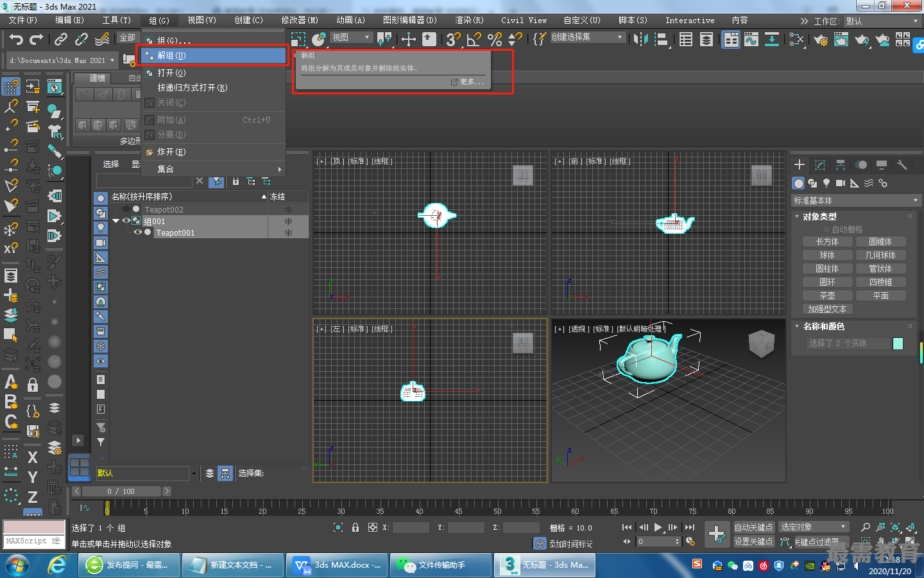Click the X coordinate input field
Screen dimensions: 924x578
pyautogui.click(x=411, y=527)
